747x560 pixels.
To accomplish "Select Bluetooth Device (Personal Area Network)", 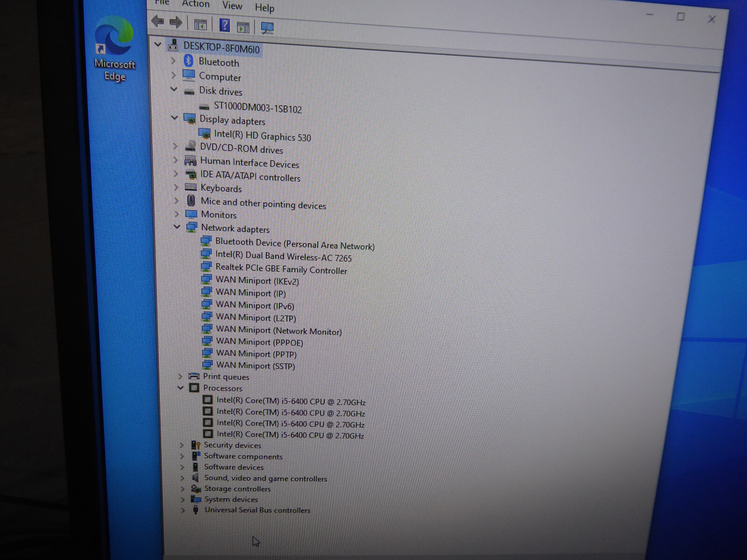I will (295, 244).
